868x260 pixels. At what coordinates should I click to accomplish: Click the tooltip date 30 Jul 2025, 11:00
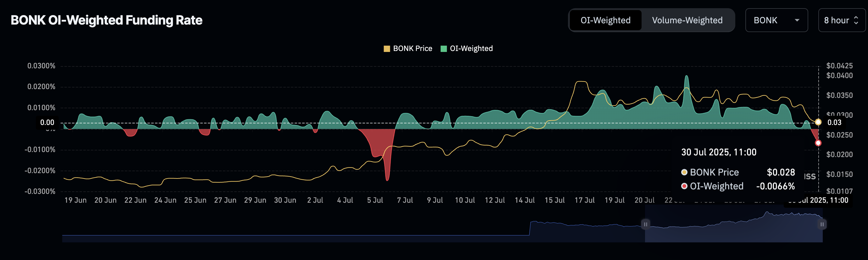click(x=719, y=152)
